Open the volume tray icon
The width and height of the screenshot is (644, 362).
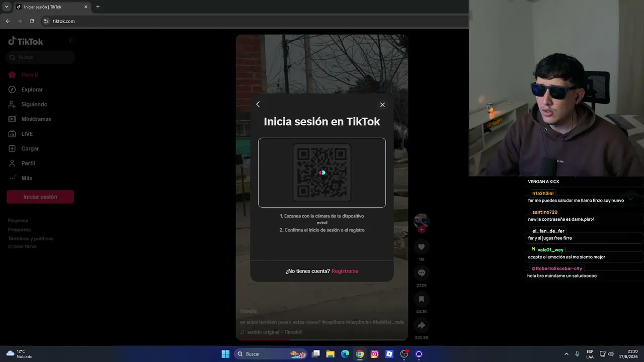click(x=611, y=354)
